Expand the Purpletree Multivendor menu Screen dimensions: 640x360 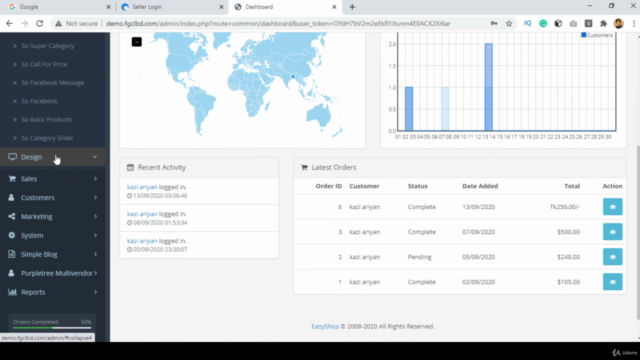pos(53,273)
